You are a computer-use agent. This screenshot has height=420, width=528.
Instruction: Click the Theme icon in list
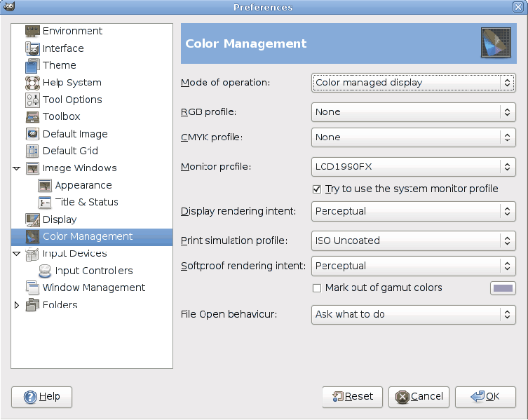(32, 66)
